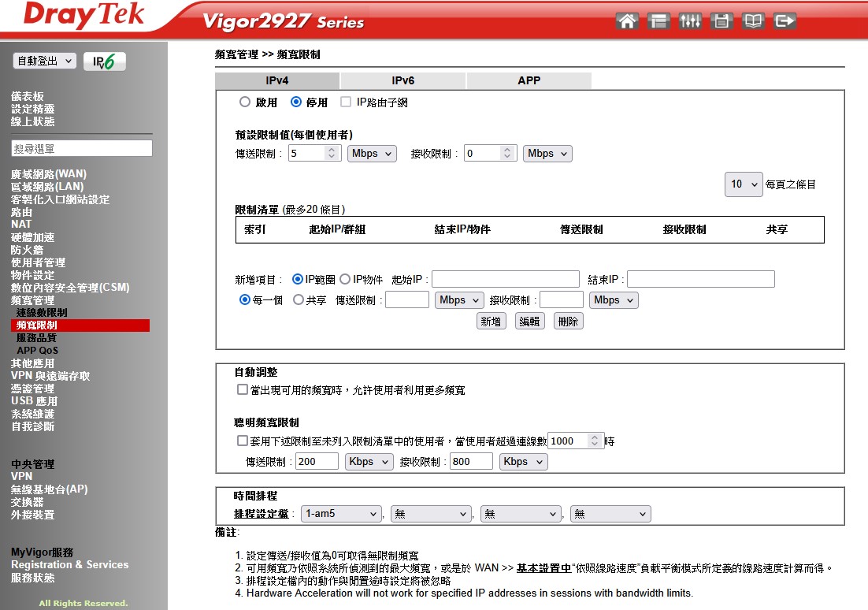
Task: Click the floppy disk save icon
Action: click(721, 21)
